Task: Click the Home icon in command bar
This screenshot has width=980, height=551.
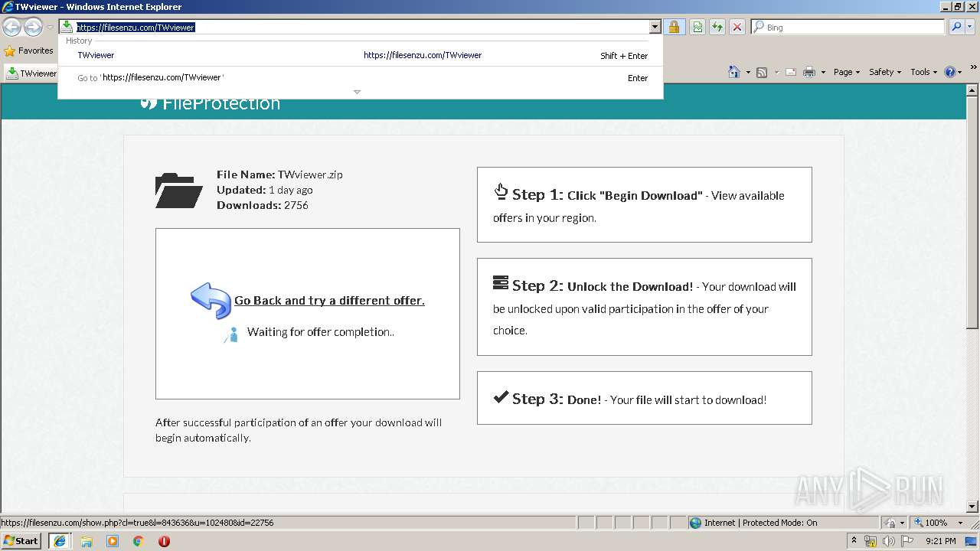Action: coord(734,72)
